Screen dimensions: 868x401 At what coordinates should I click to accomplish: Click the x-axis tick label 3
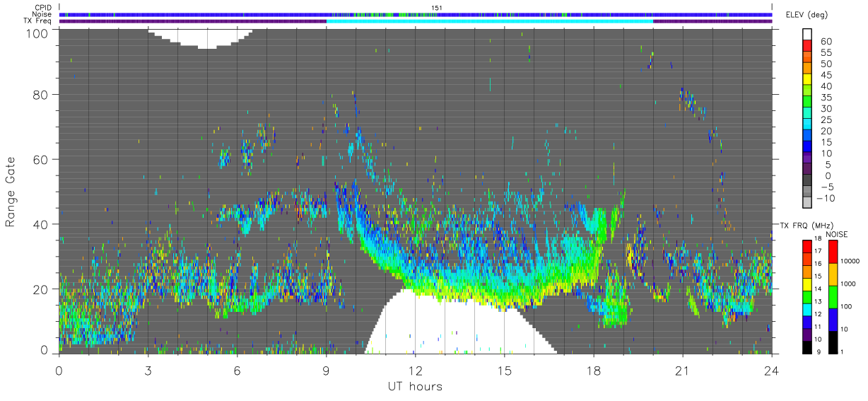[148, 370]
